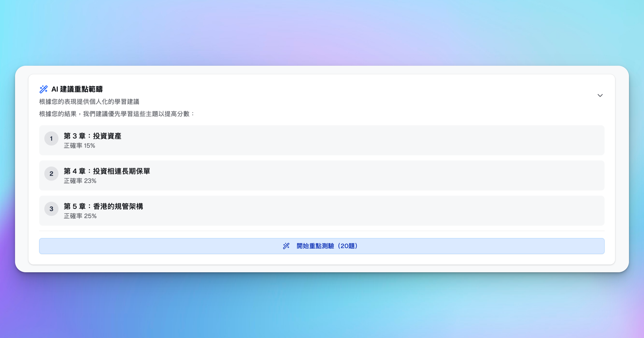
Task: Select 第 3 章：投資資產 recommendation
Action: 322,140
